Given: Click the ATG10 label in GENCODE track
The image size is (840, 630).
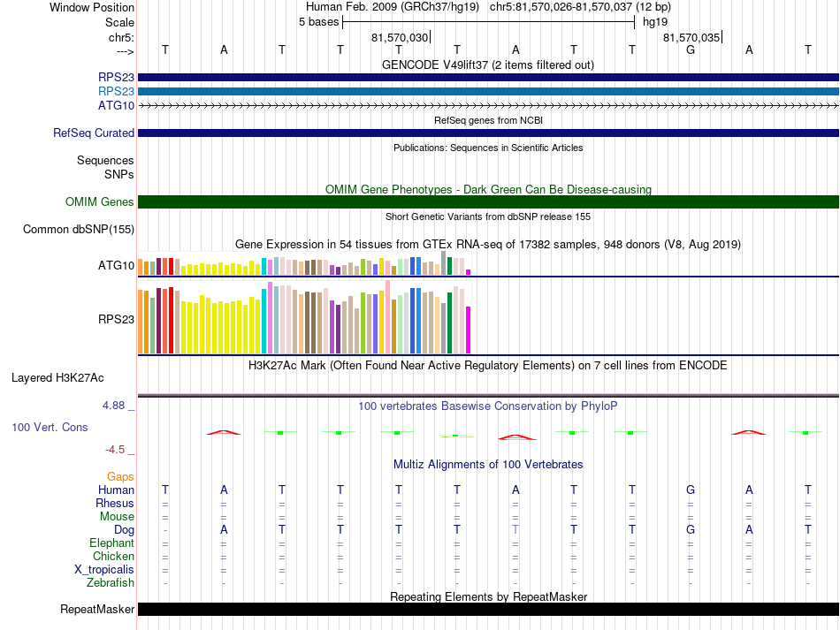Looking at the screenshot, I should (x=116, y=105).
